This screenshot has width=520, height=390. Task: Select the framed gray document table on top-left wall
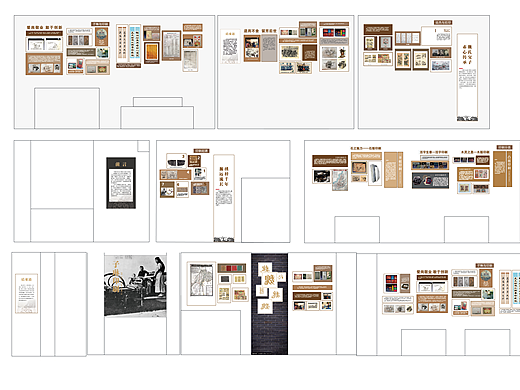click(172, 46)
